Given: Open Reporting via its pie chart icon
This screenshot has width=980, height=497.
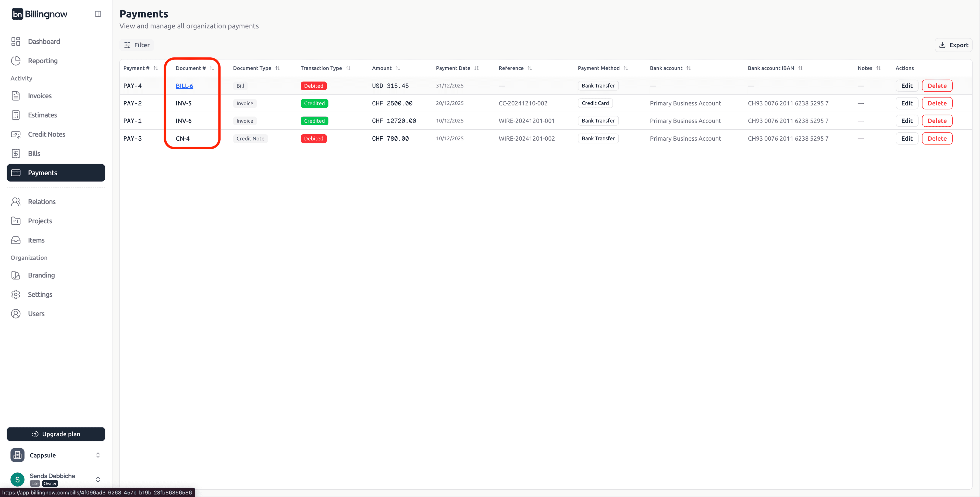Looking at the screenshot, I should (16, 60).
